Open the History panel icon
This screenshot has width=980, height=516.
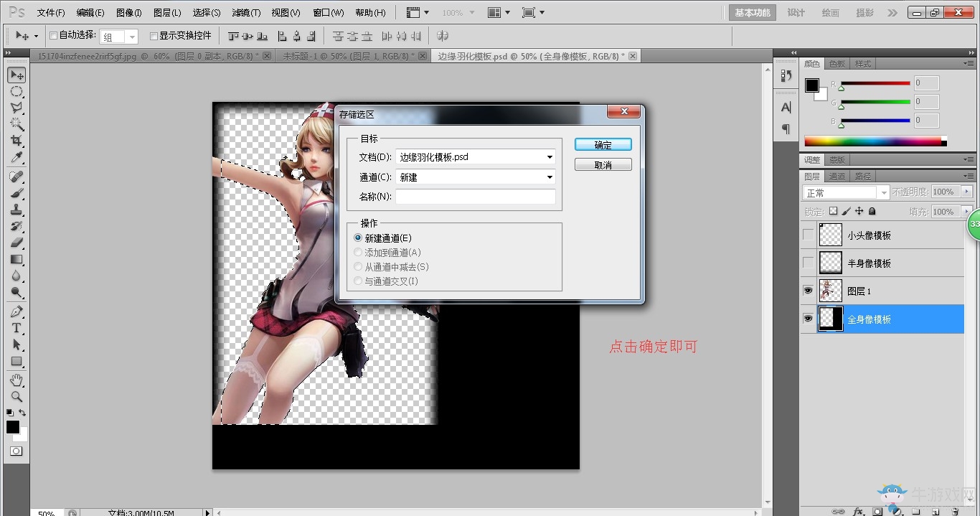786,76
